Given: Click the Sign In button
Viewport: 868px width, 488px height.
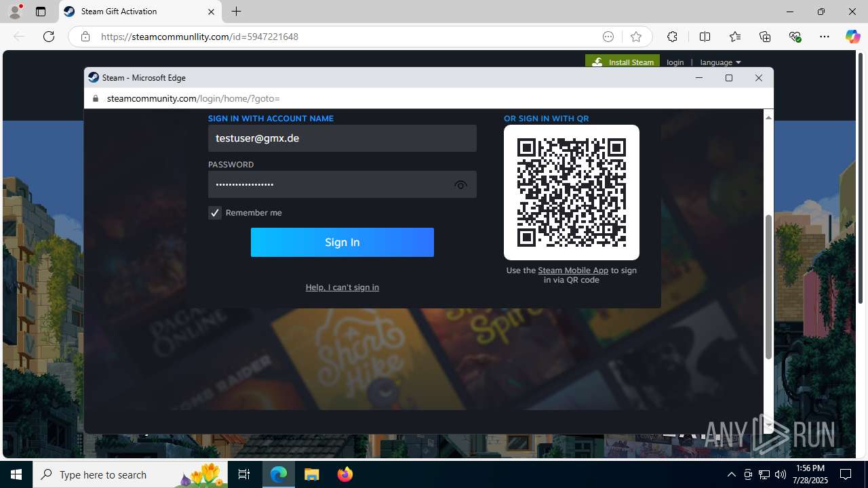Looking at the screenshot, I should click(x=342, y=242).
